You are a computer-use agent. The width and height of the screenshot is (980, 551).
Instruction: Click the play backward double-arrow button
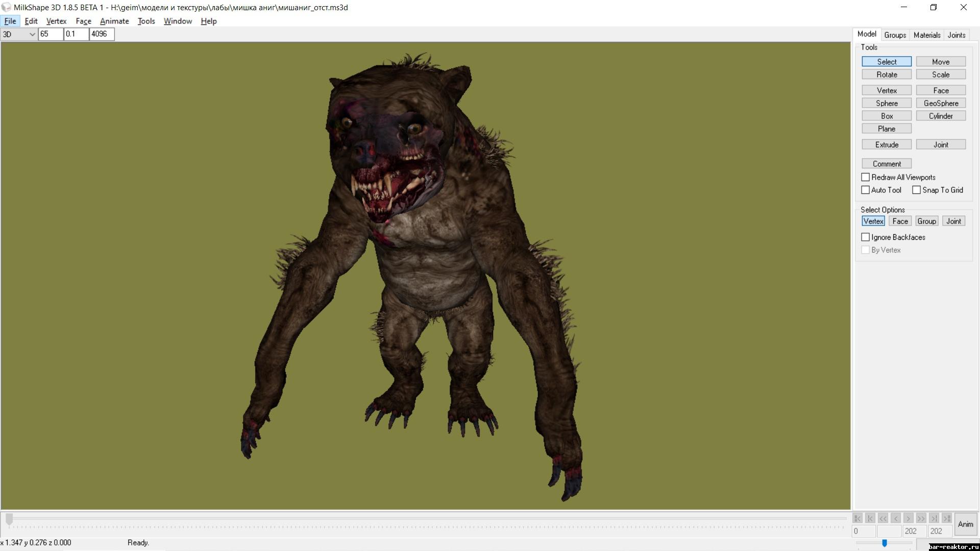883,518
